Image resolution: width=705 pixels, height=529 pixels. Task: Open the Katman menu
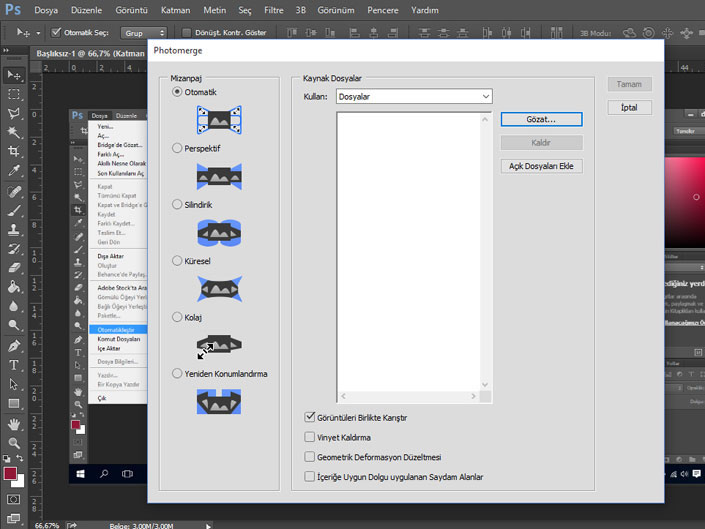tap(175, 10)
